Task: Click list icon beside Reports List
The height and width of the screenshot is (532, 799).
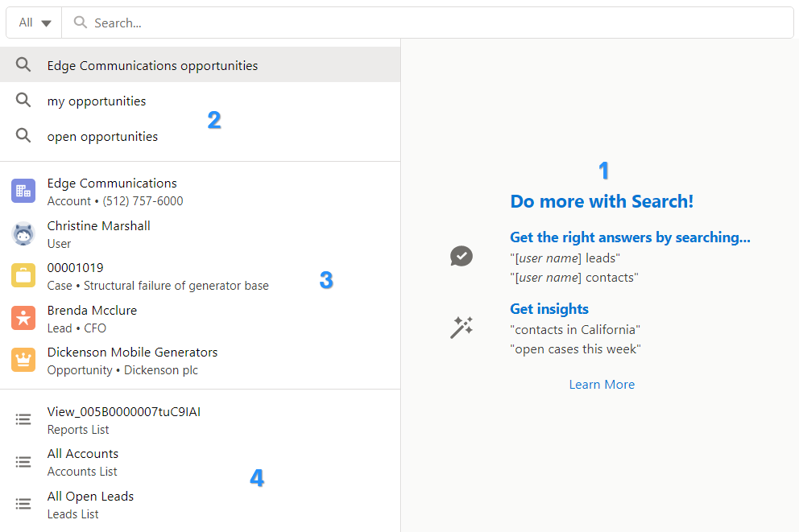Action: pyautogui.click(x=23, y=419)
